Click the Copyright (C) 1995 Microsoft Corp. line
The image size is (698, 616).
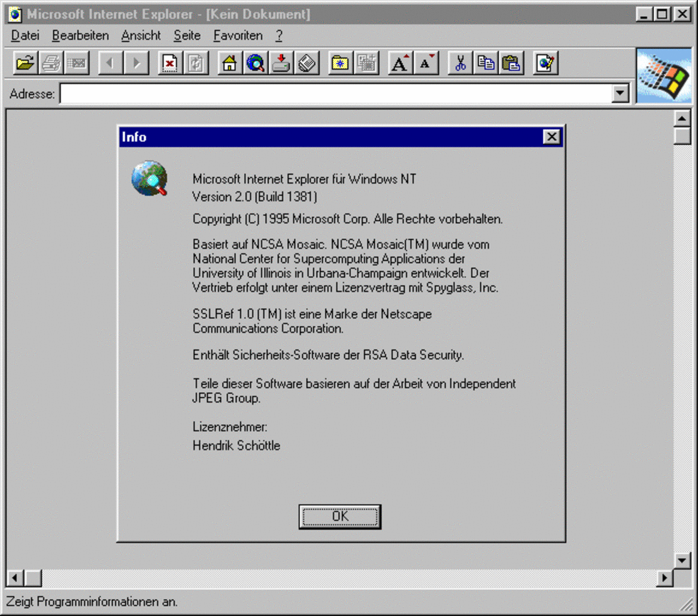tap(347, 219)
